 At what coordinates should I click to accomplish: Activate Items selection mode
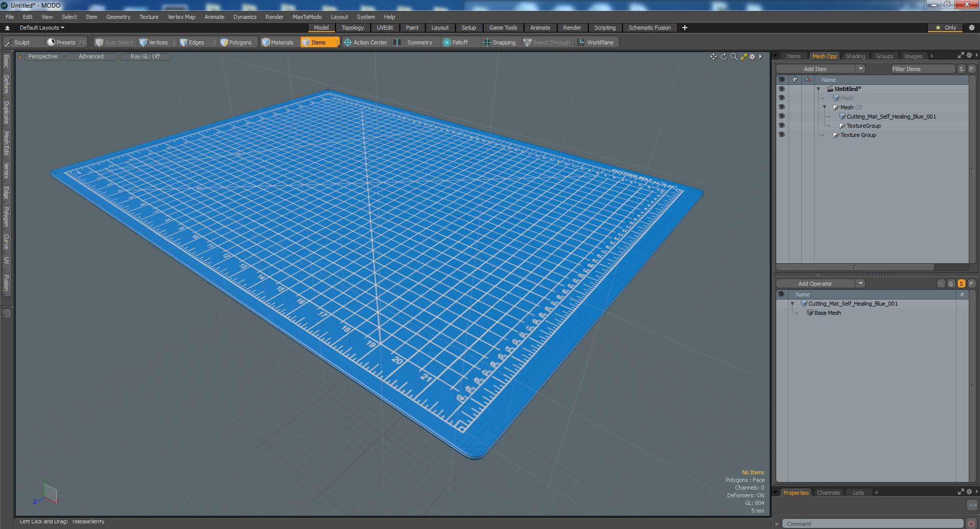coord(320,42)
